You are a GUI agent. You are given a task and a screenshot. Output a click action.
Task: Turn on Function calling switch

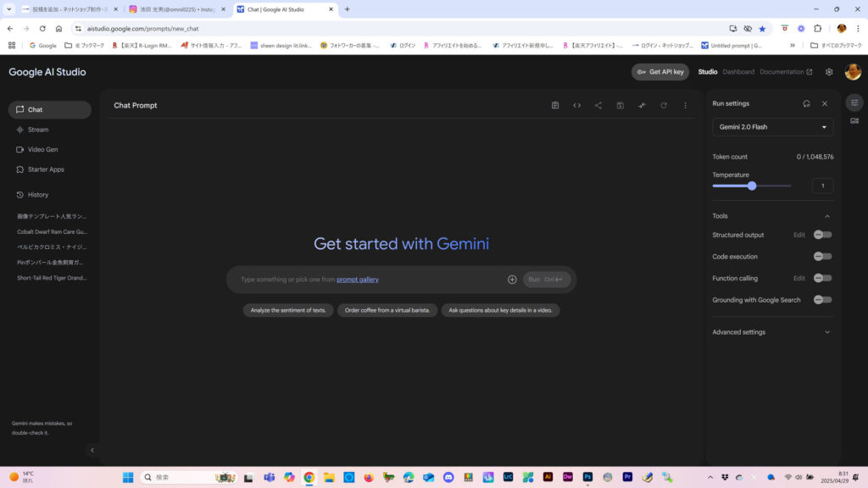822,278
